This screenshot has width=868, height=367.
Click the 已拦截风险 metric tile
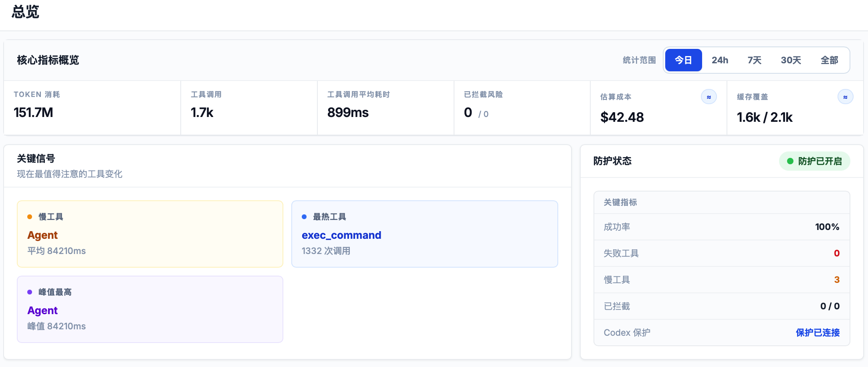click(522, 107)
